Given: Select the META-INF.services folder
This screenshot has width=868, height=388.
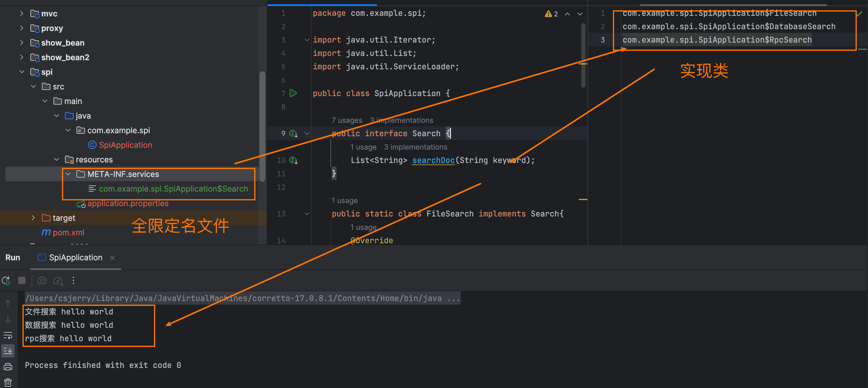Looking at the screenshot, I should [123, 174].
